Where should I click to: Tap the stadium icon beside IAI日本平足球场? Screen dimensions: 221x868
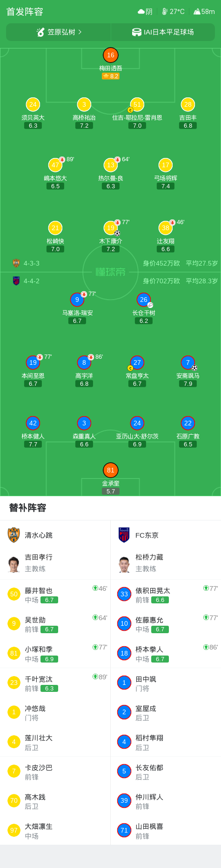point(137,32)
